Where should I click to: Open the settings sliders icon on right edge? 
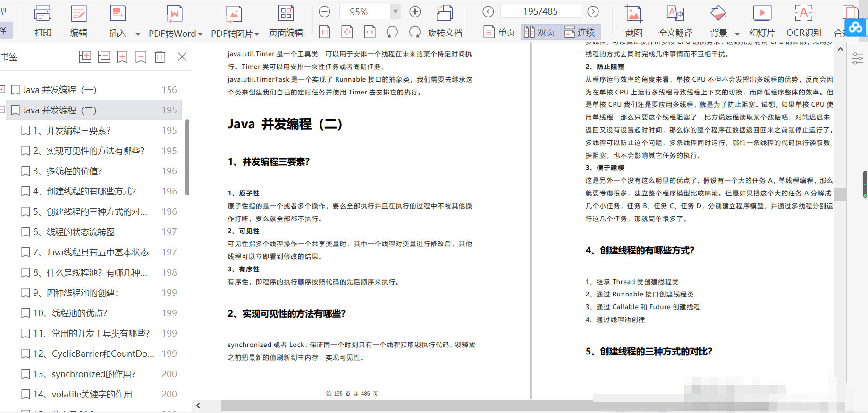tap(858, 59)
